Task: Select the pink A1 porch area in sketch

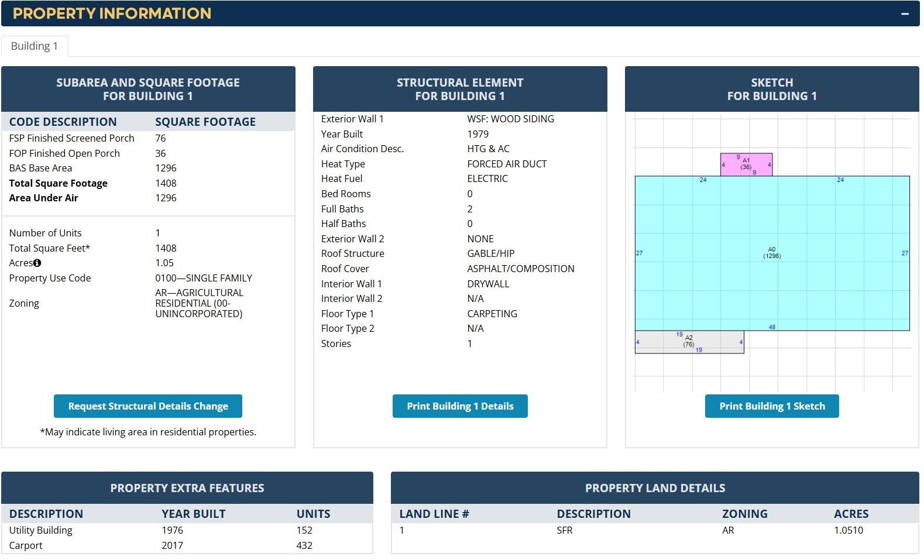Action: pos(746,164)
